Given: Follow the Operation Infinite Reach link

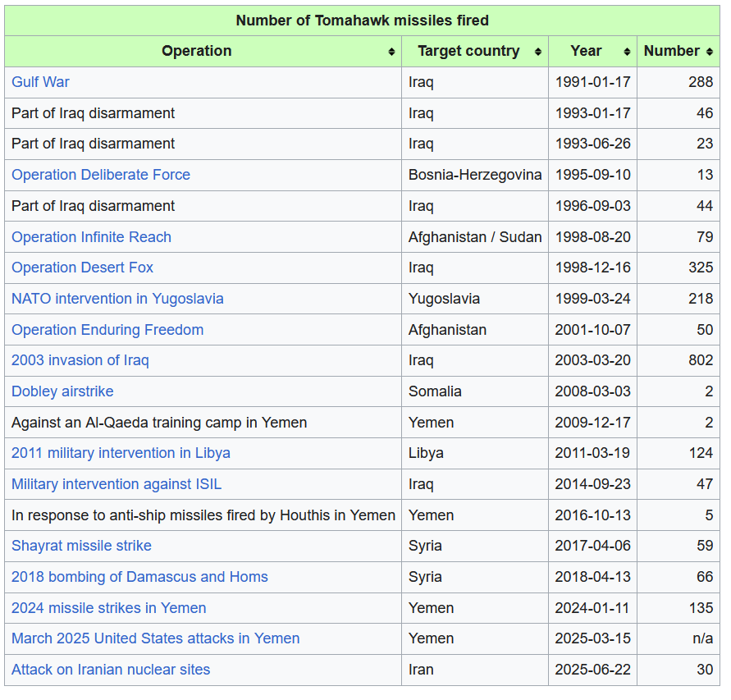Looking at the screenshot, I should pos(91,237).
